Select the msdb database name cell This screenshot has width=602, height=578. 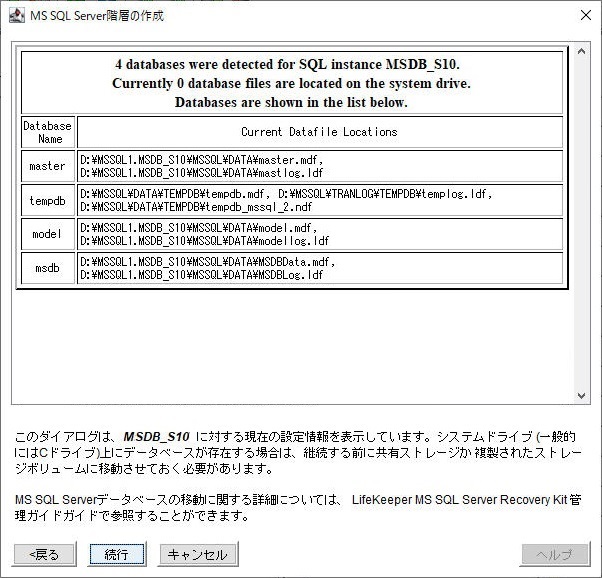coord(48,268)
